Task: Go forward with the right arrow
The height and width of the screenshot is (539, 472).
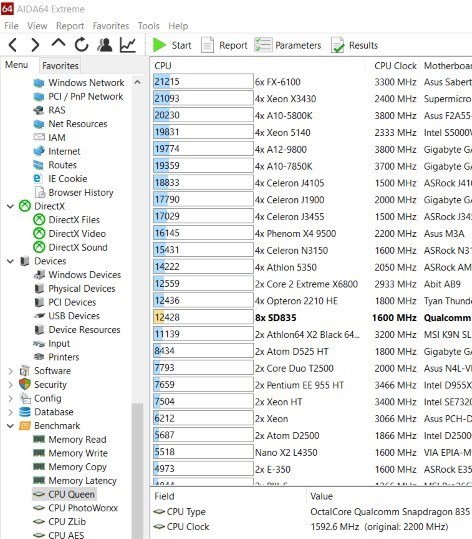Action: tap(35, 45)
